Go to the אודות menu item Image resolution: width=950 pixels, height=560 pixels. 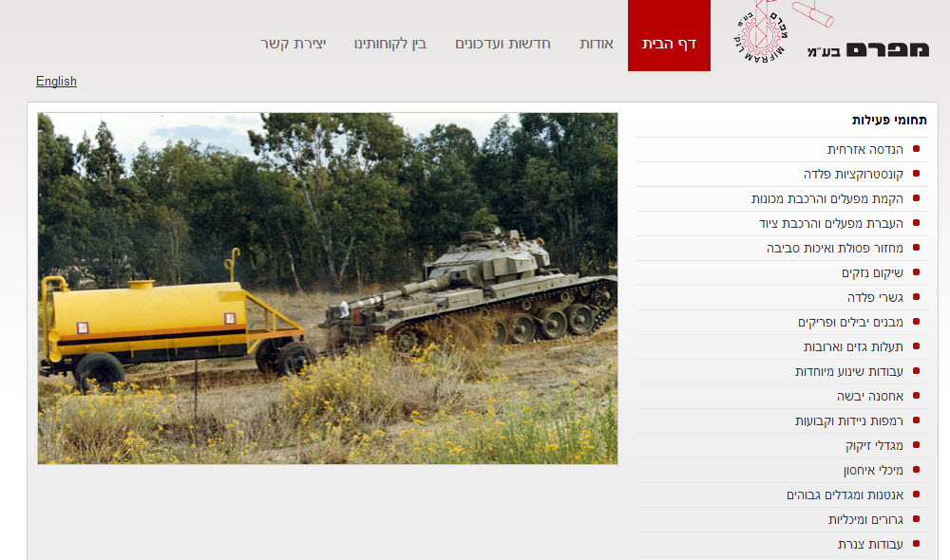point(597,44)
